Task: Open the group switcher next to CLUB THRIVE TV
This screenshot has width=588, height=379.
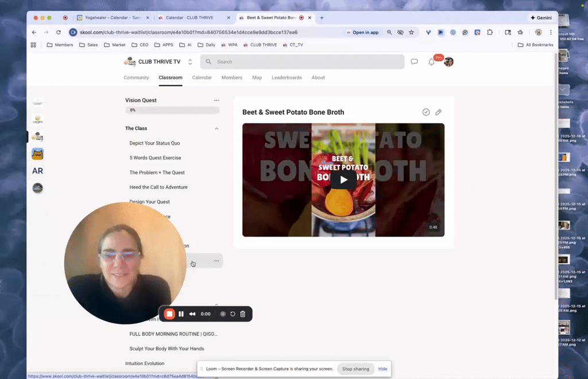Action: [190, 62]
